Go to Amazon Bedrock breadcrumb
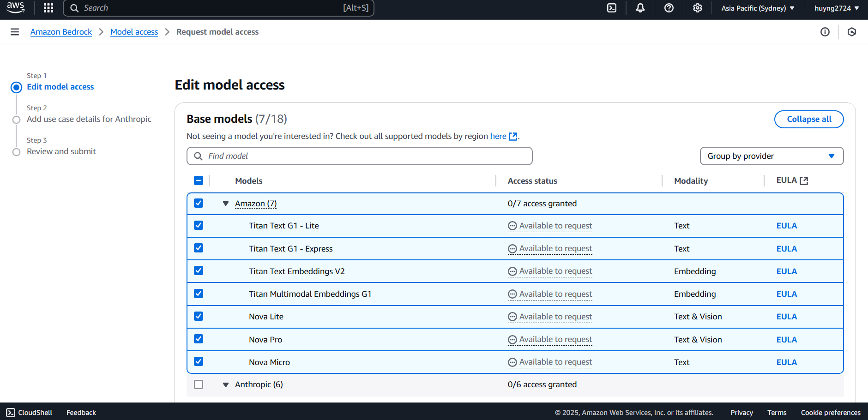868x420 pixels. (x=61, y=32)
